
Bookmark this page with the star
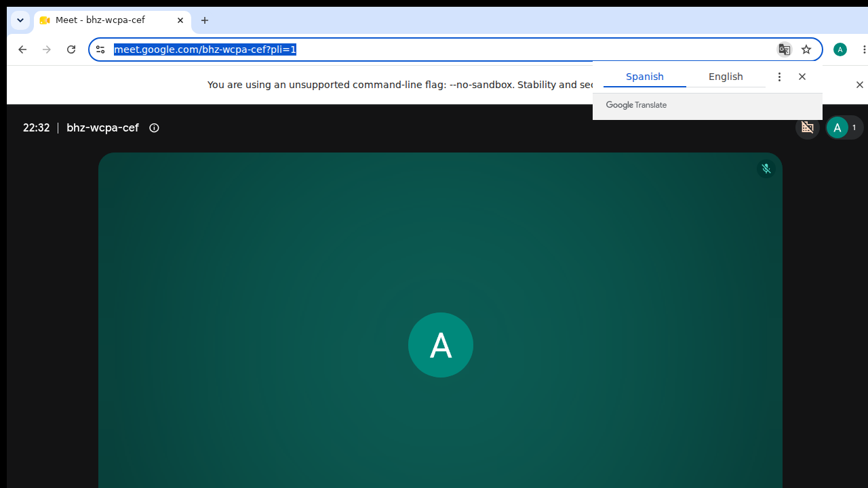click(806, 49)
